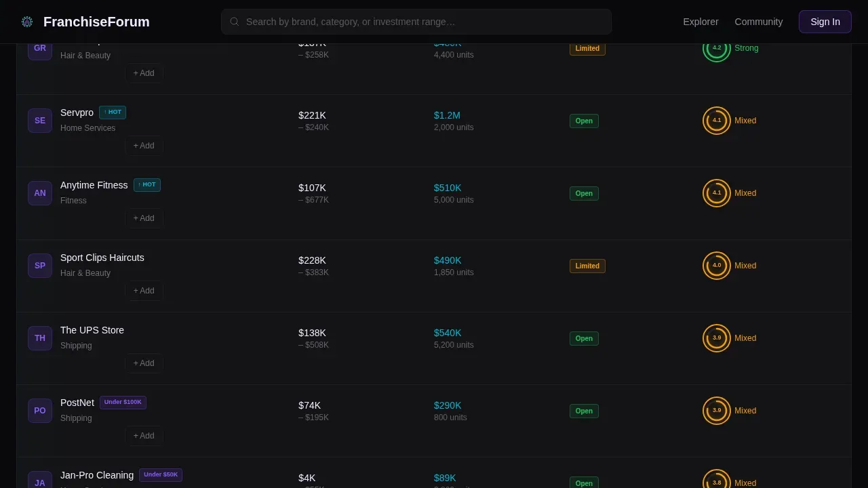
Task: Click PostNet's Under $100K badge
Action: click(x=123, y=403)
